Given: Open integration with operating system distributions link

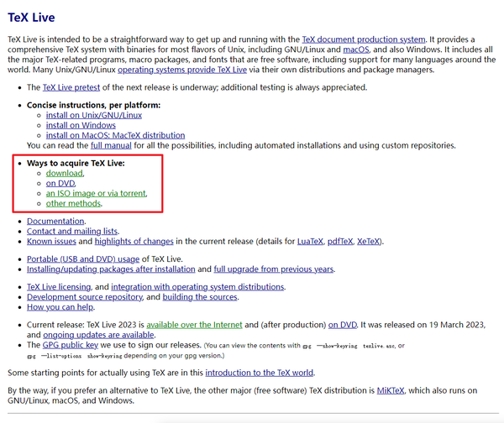Looking at the screenshot, I should [197, 287].
